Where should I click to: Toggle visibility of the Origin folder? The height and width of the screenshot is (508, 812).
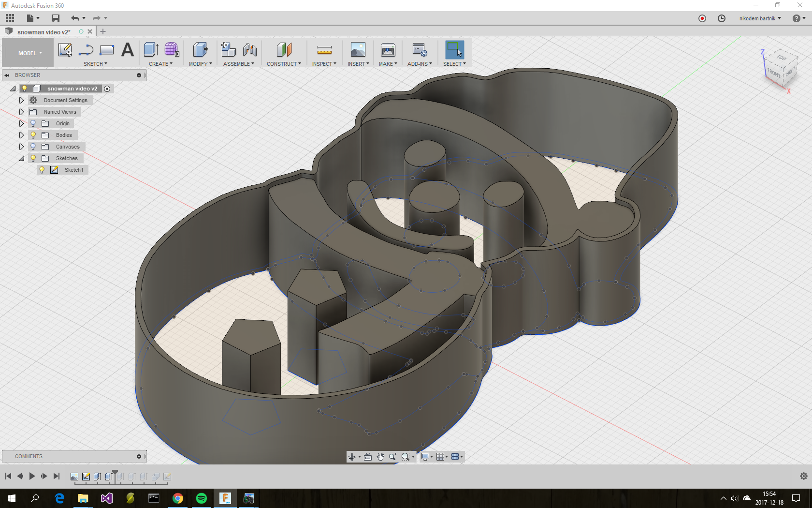pos(32,123)
